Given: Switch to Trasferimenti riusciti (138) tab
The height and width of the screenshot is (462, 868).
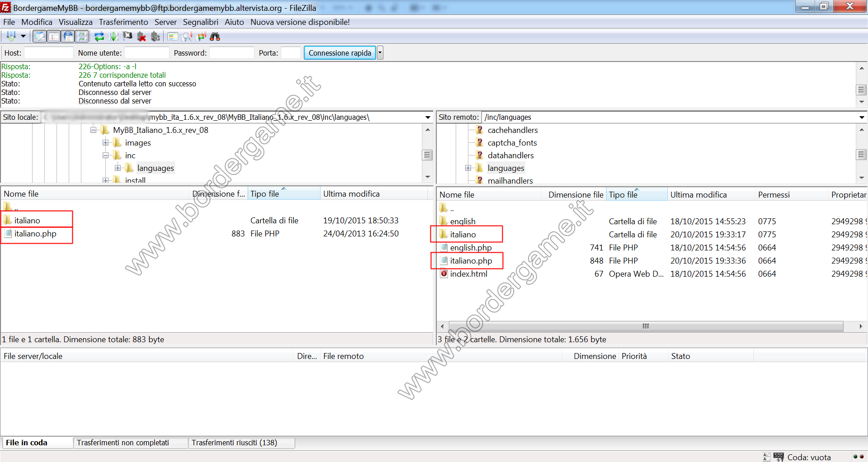Looking at the screenshot, I should coord(242,443).
